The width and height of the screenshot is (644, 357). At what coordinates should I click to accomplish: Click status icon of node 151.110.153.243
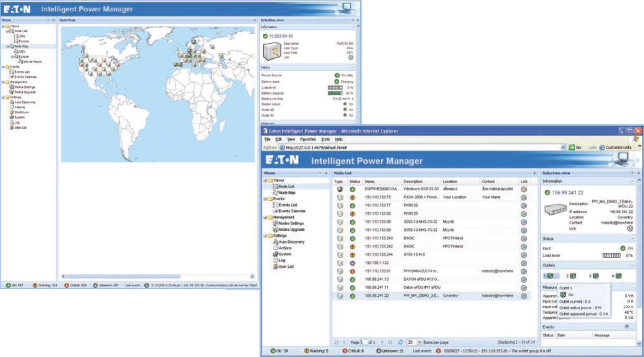(x=353, y=238)
